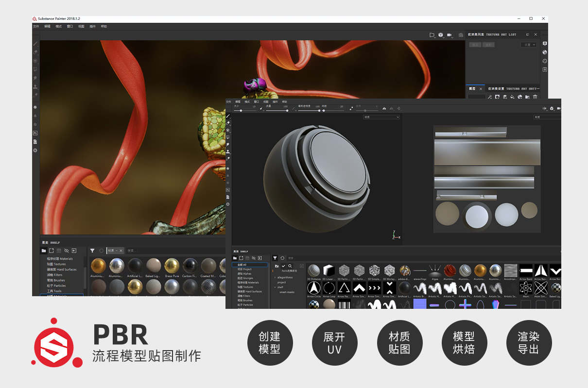This screenshot has height=388, width=588.
Task: Click camera icon in back window viewport
Action: point(450,35)
